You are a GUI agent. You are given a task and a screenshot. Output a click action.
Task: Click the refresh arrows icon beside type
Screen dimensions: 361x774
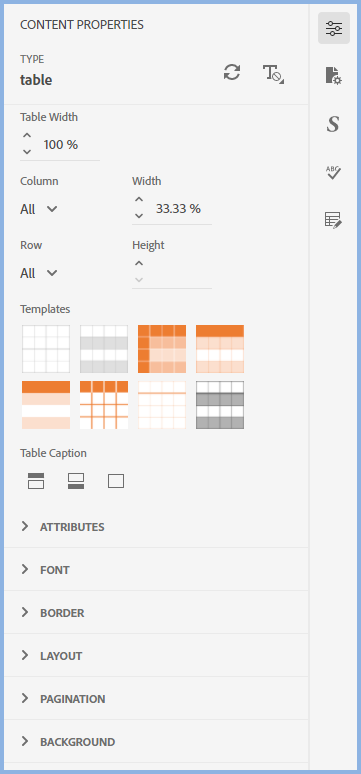pyautogui.click(x=232, y=73)
